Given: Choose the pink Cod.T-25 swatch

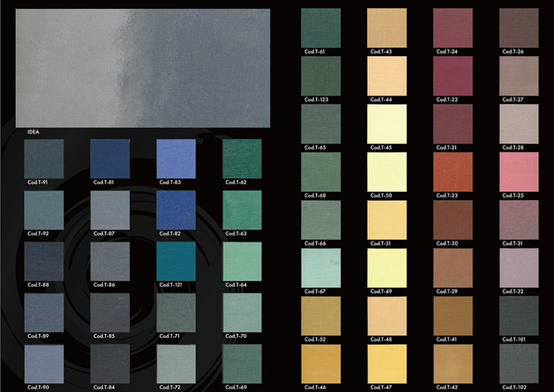Looking at the screenshot, I should [x=519, y=172].
